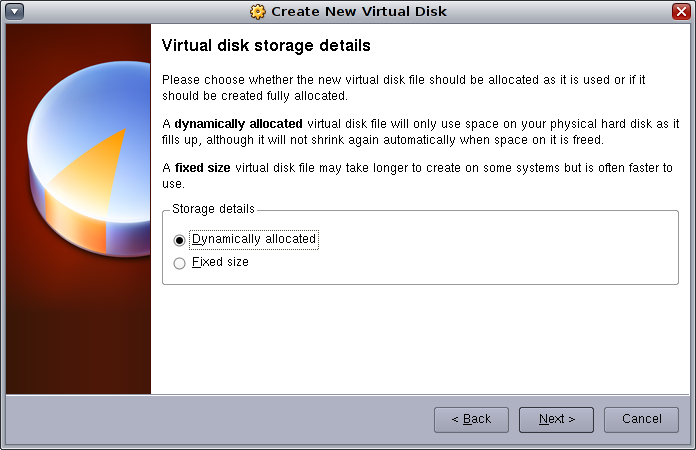Click the gear icon beside the window title
The height and width of the screenshot is (450, 696).
(x=258, y=11)
